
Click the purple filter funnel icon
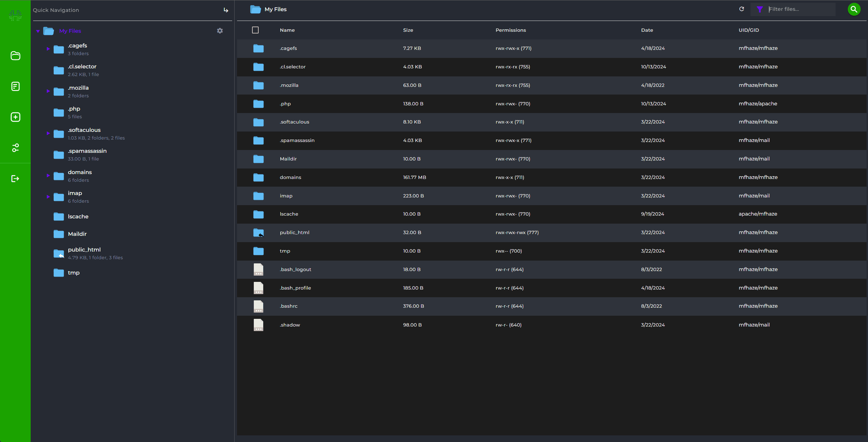(760, 9)
